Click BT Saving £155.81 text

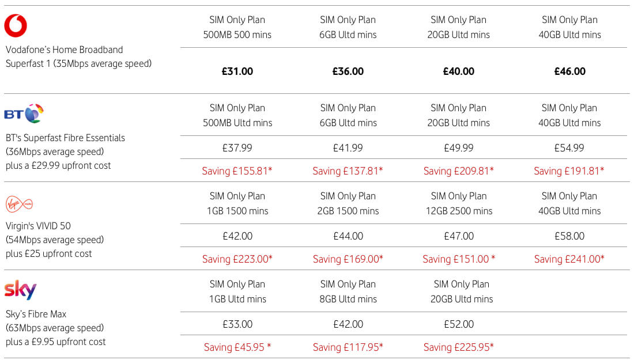(x=237, y=171)
